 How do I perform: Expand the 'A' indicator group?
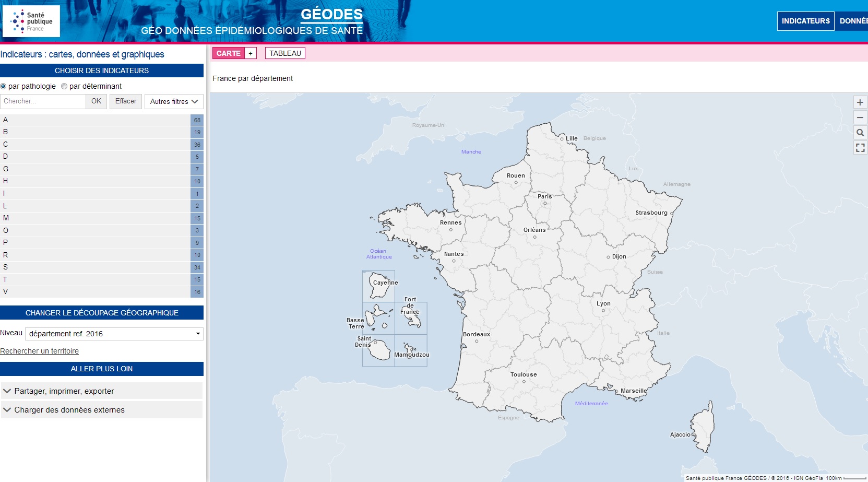pos(102,120)
